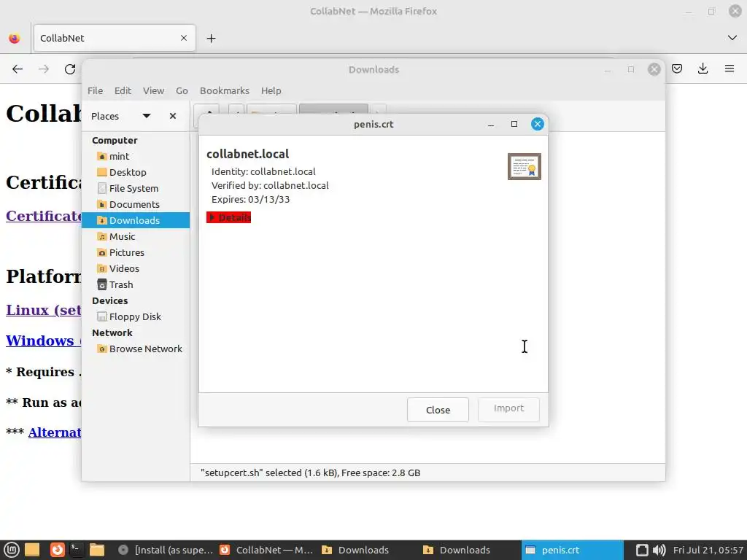Image resolution: width=747 pixels, height=560 pixels.
Task: Click the Close button in certificate dialog
Action: (x=438, y=410)
